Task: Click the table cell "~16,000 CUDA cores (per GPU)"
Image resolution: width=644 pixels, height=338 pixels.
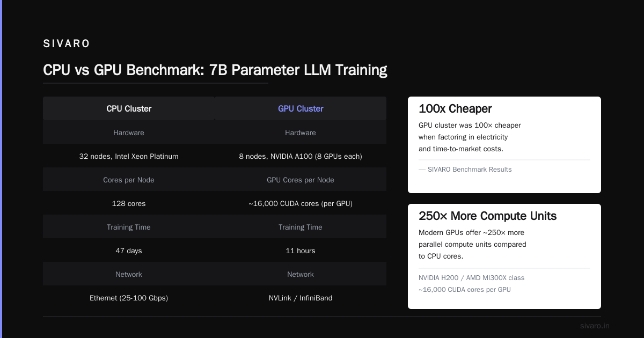Action: click(301, 203)
